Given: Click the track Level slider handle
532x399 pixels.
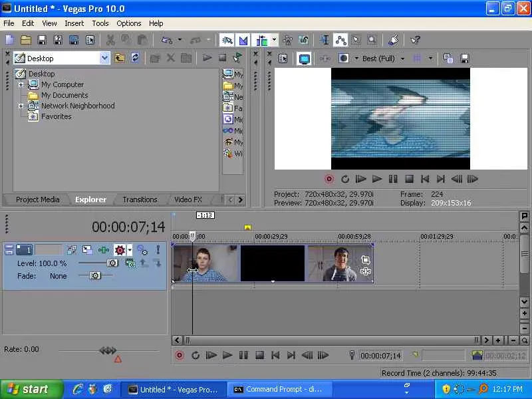Looking at the screenshot, I should [x=112, y=263].
